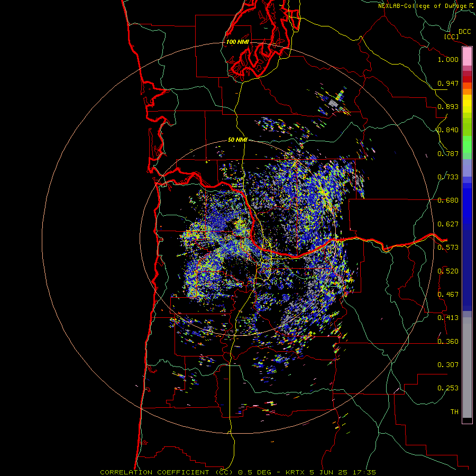This screenshot has height=476, width=476.
Task: Click the 1.000 value on the legend
Action: [x=448, y=59]
